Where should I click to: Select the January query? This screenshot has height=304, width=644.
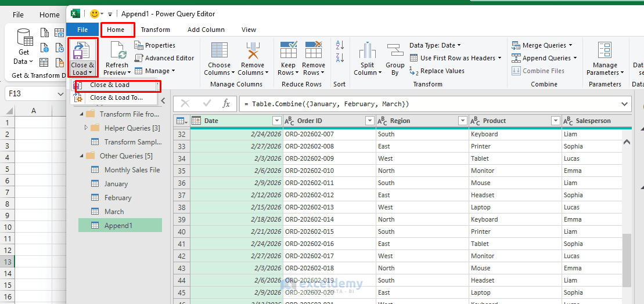click(116, 184)
